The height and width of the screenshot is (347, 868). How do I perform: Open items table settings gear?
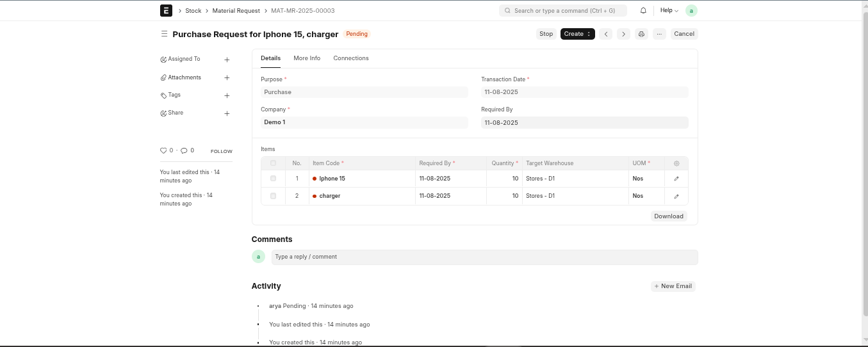pyautogui.click(x=676, y=163)
